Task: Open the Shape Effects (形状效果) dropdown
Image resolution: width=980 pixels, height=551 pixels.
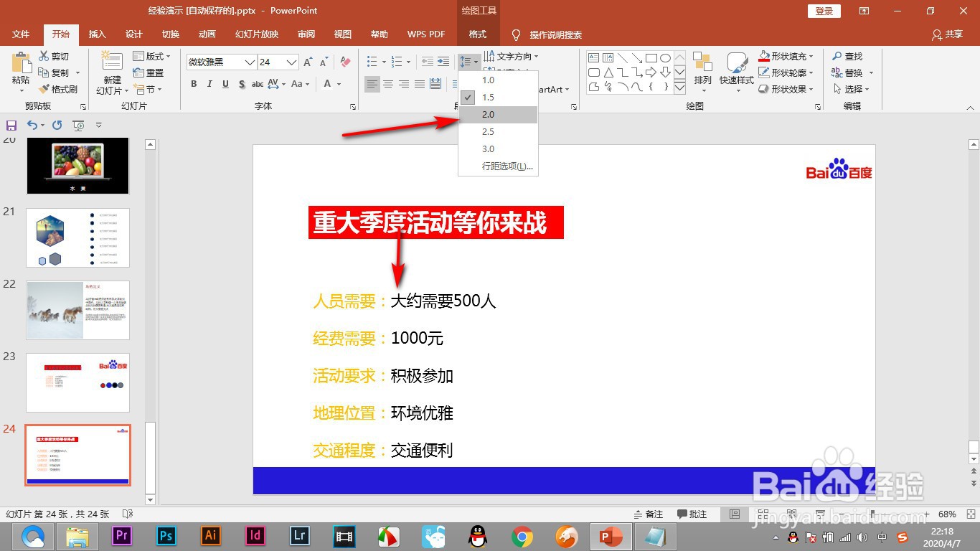Action: pos(787,89)
